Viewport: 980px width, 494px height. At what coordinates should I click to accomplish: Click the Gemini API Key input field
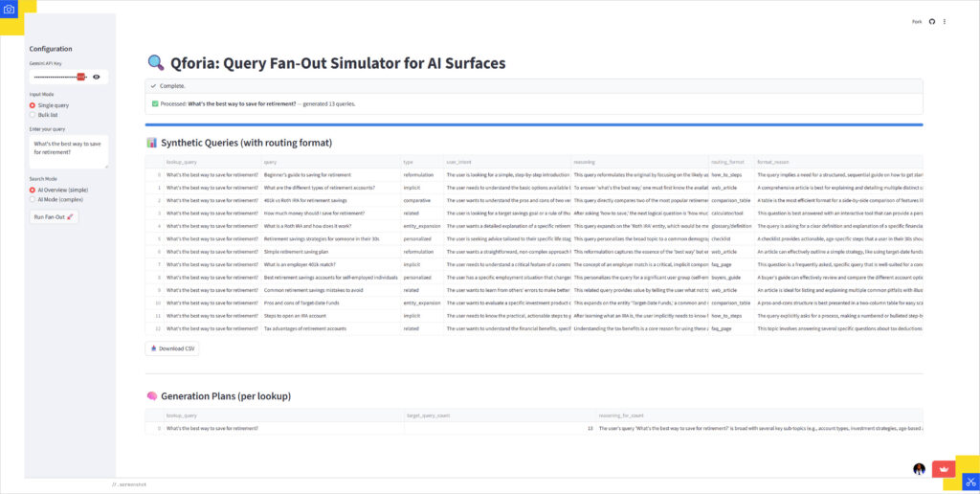coord(53,76)
